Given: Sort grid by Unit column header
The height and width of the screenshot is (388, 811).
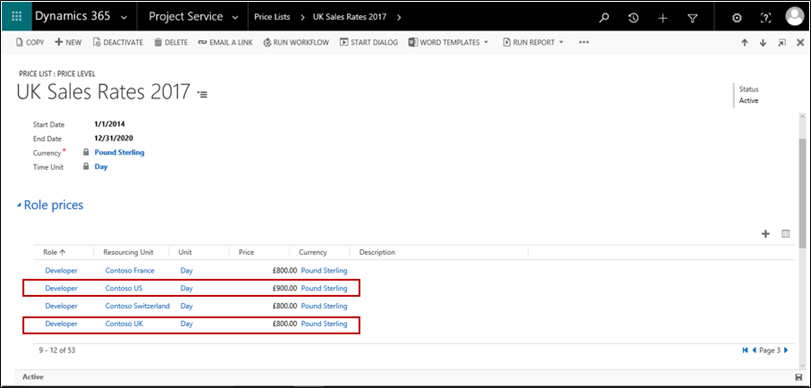Looking at the screenshot, I should pos(185,252).
